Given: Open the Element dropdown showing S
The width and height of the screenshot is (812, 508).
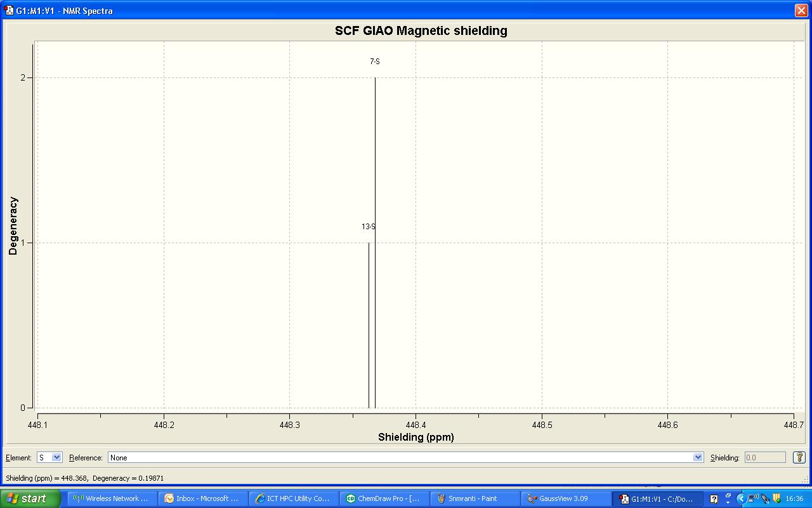Looking at the screenshot, I should 49,457.
